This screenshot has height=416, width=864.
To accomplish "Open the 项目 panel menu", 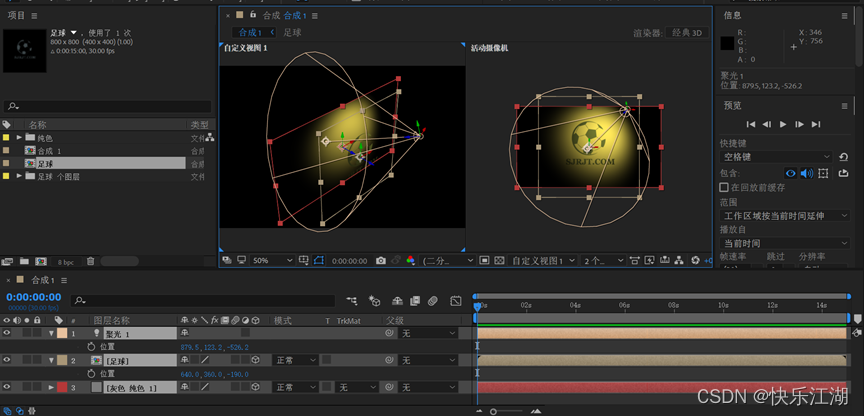I will coord(35,15).
